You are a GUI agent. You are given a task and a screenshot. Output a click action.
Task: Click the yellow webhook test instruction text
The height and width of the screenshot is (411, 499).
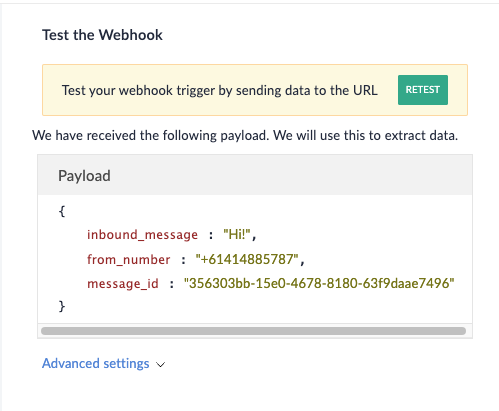220,90
